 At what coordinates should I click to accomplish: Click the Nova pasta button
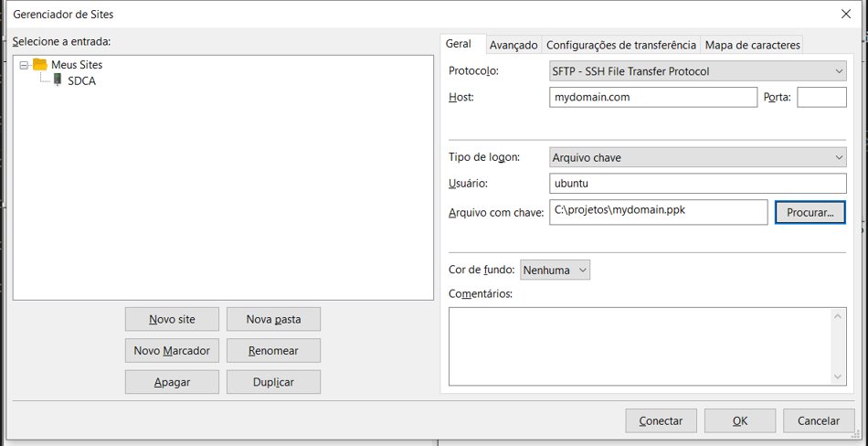pyautogui.click(x=273, y=319)
